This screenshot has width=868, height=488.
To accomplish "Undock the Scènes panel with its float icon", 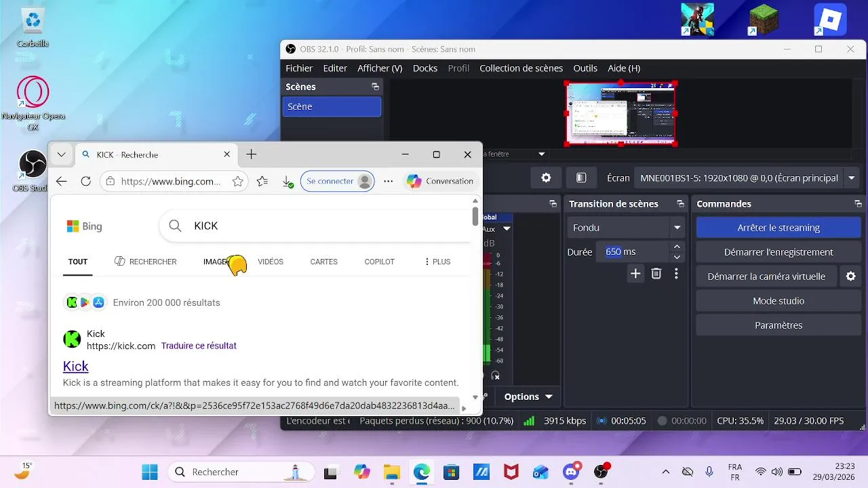I will (x=375, y=87).
